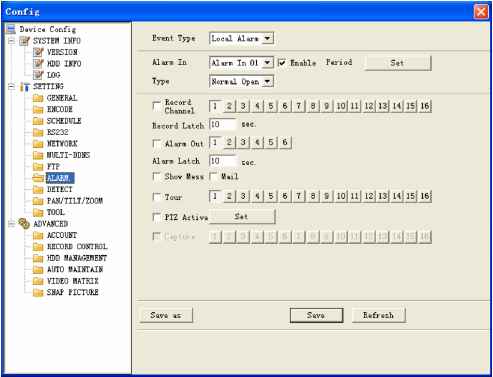Enable the Mail checkbox
Screen dimensions: 493x377
coord(213,176)
